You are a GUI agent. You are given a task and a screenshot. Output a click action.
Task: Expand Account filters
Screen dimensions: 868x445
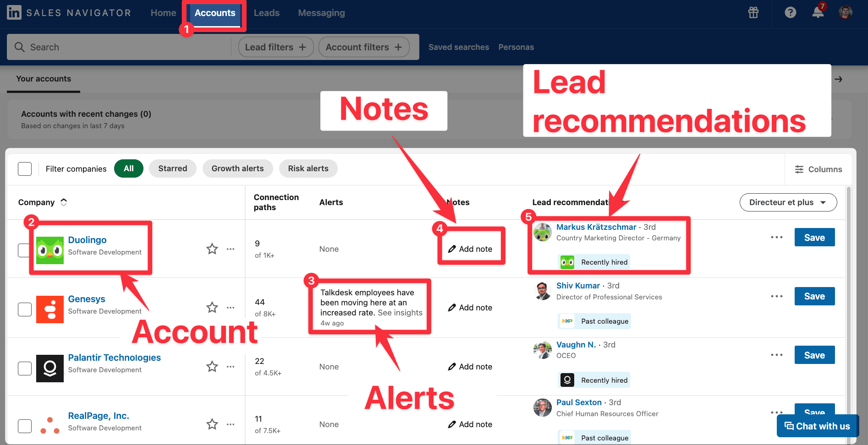click(x=364, y=47)
